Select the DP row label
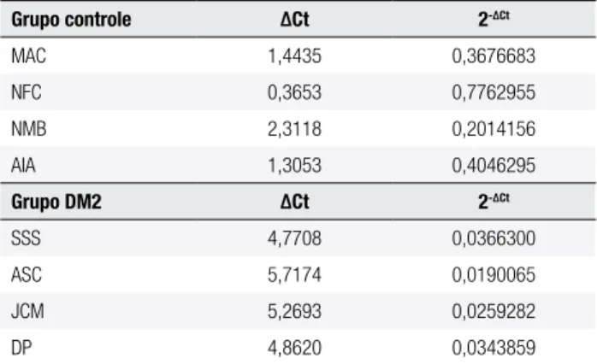This screenshot has height=364, width=597. (x=21, y=348)
